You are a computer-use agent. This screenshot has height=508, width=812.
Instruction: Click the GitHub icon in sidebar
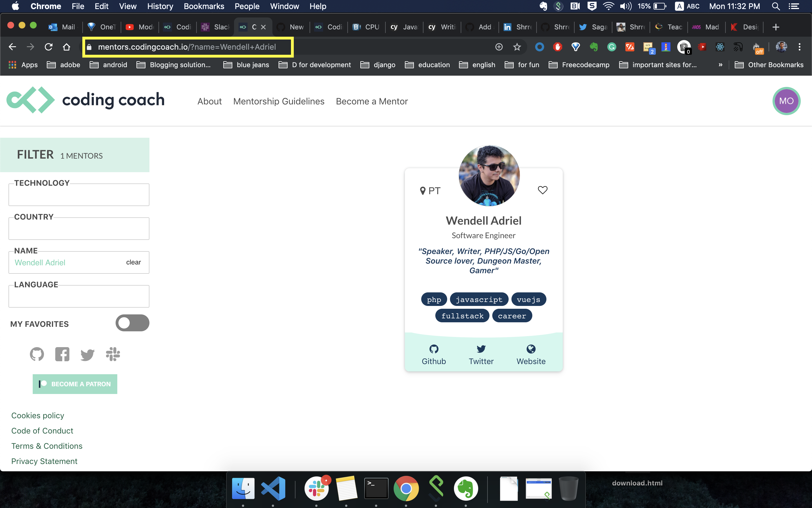(37, 354)
